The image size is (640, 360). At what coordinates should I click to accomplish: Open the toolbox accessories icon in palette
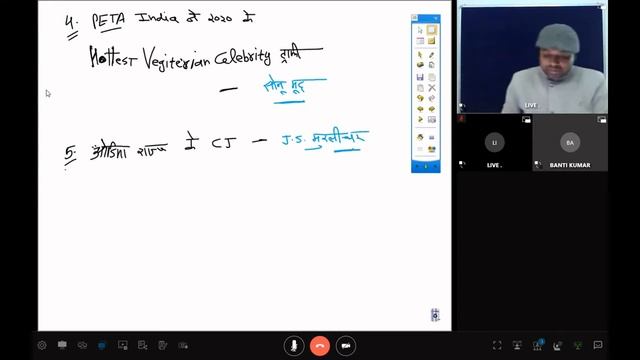[420, 138]
